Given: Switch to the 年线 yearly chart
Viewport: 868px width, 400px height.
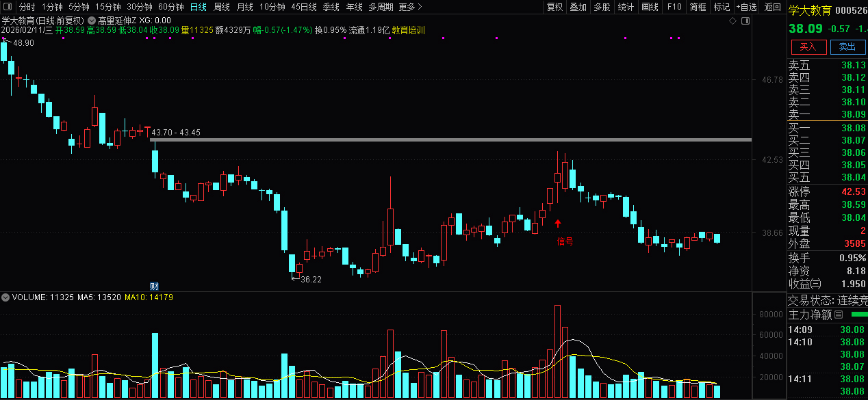Looking at the screenshot, I should (354, 7).
